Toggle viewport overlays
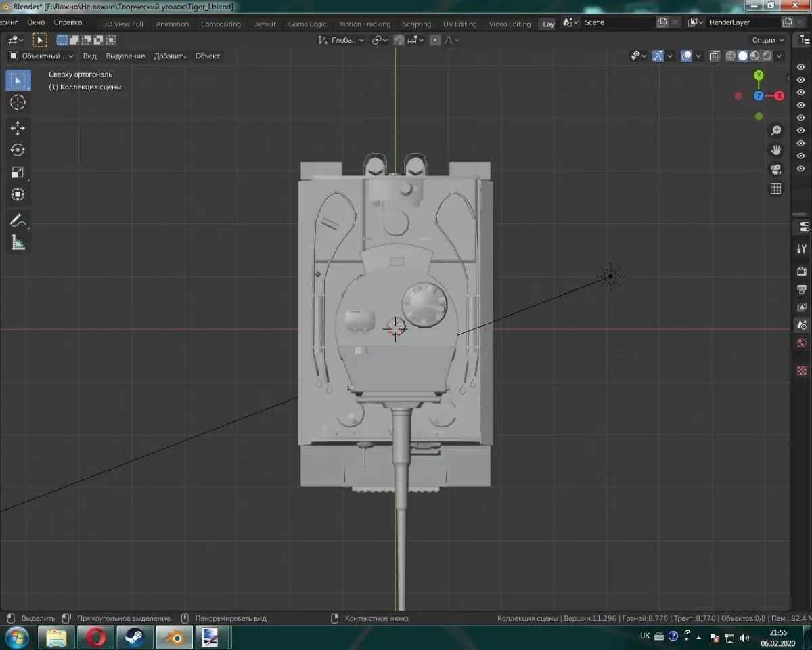Screen dimensions: 812x650 pos(686,56)
